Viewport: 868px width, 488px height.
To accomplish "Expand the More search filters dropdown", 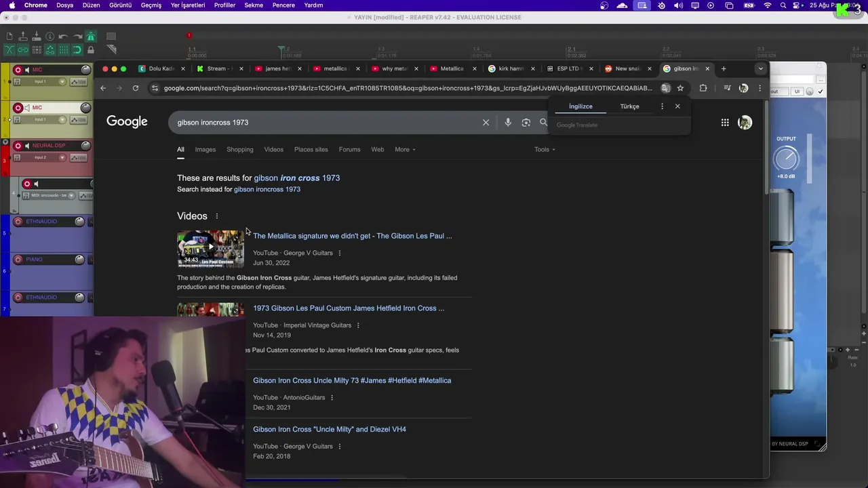I will 405,150.
